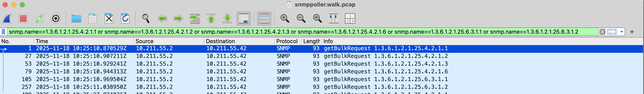Sort packets by the Protocol column header
644x94 pixels.
pyautogui.click(x=287, y=41)
